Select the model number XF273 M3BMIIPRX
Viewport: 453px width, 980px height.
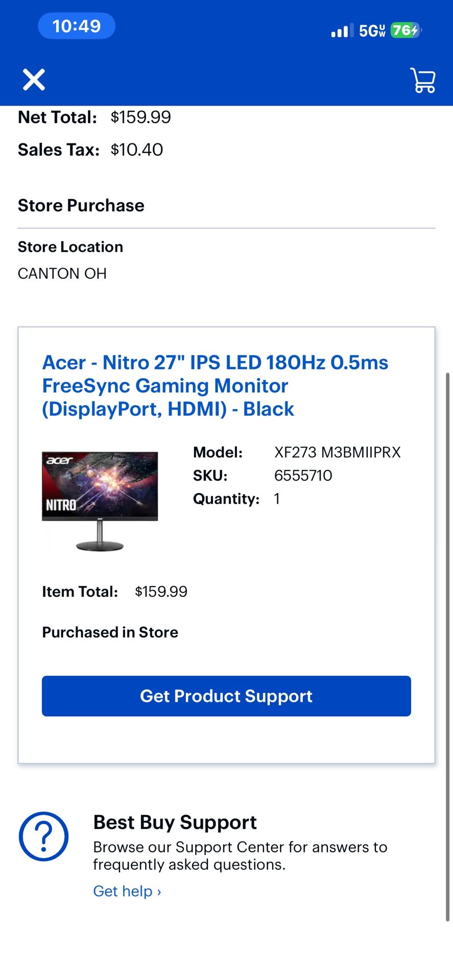pos(338,452)
